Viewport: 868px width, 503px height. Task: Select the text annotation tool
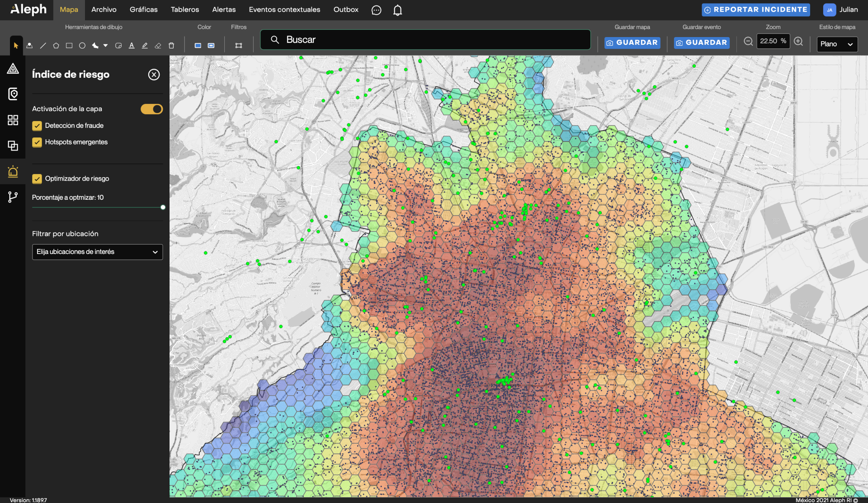click(x=132, y=46)
